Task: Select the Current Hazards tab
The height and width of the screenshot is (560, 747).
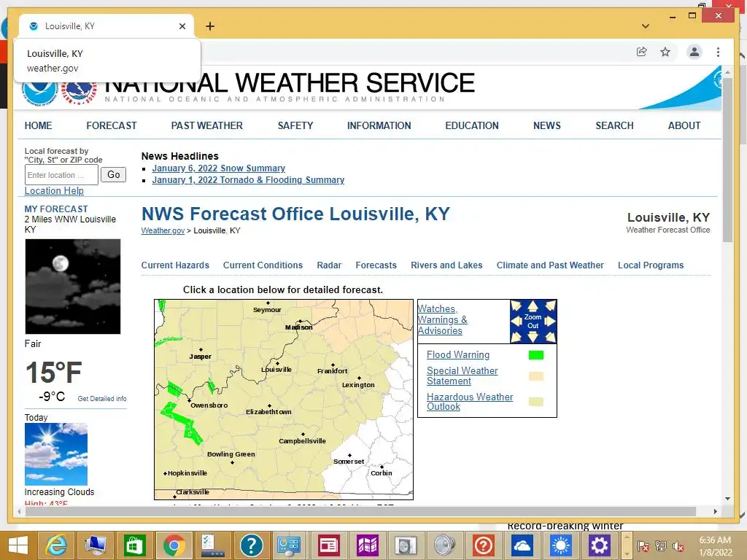Action: (x=175, y=265)
